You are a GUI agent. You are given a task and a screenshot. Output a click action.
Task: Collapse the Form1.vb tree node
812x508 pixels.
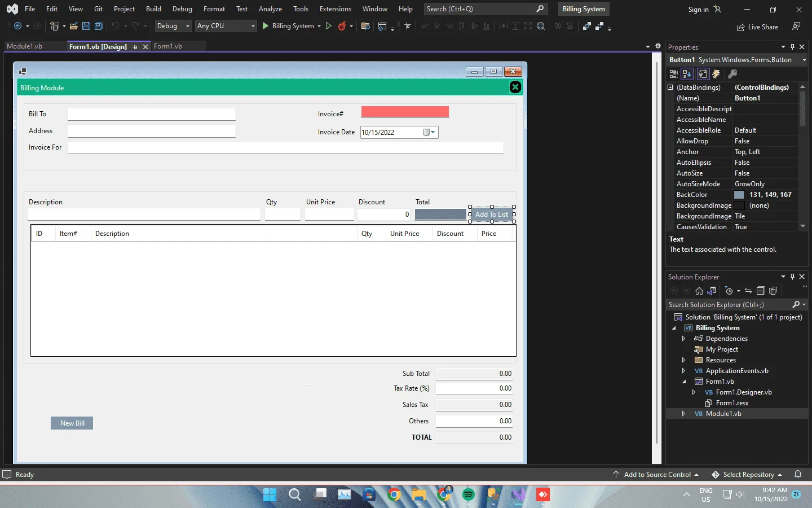(683, 382)
